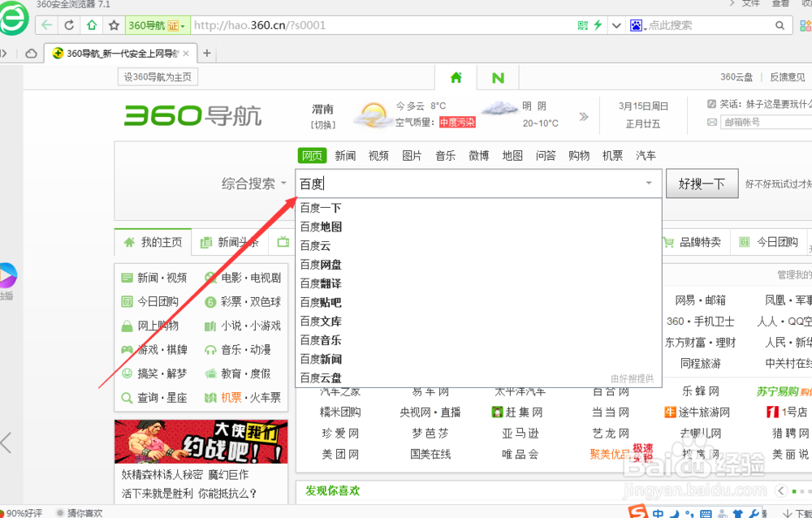Select the 图片 search category

(412, 155)
